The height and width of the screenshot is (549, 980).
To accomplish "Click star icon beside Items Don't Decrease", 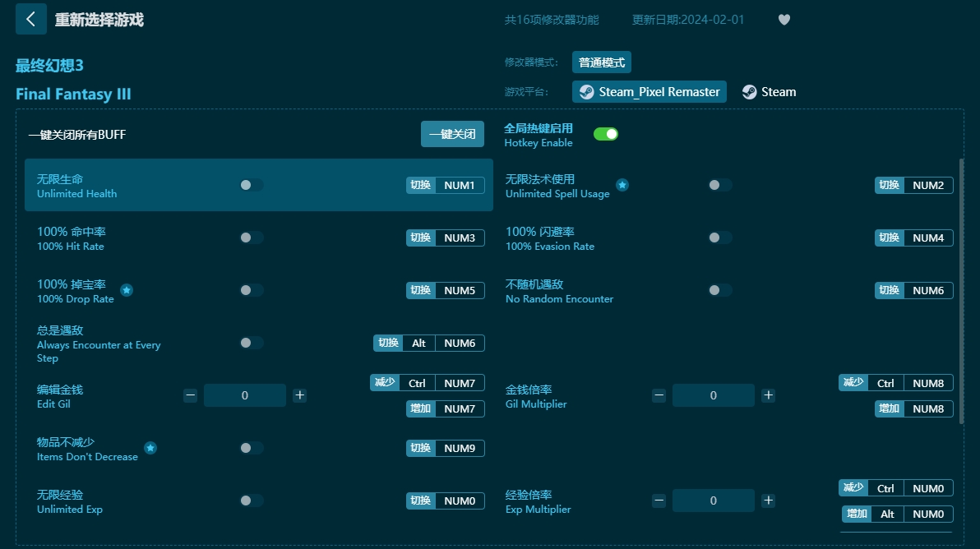I will tap(150, 448).
